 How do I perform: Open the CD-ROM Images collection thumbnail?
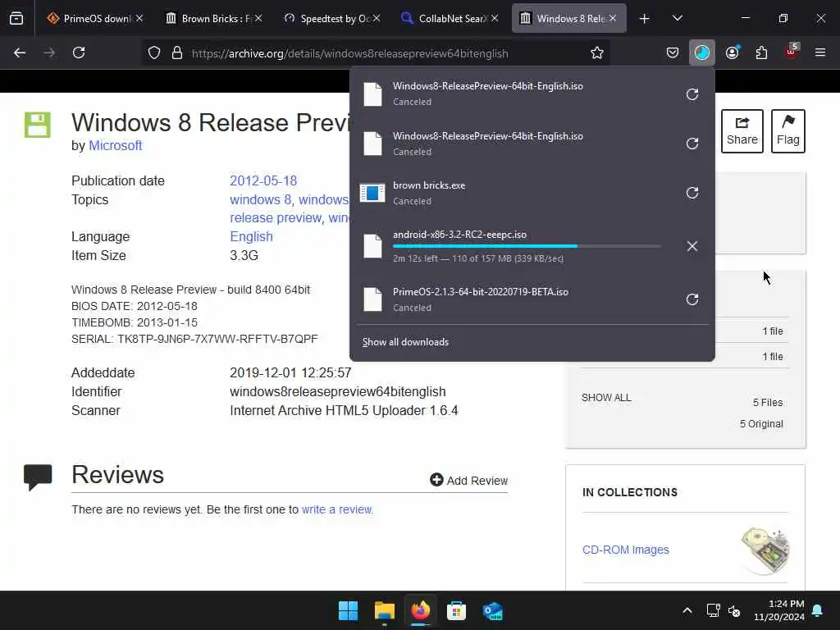765,550
